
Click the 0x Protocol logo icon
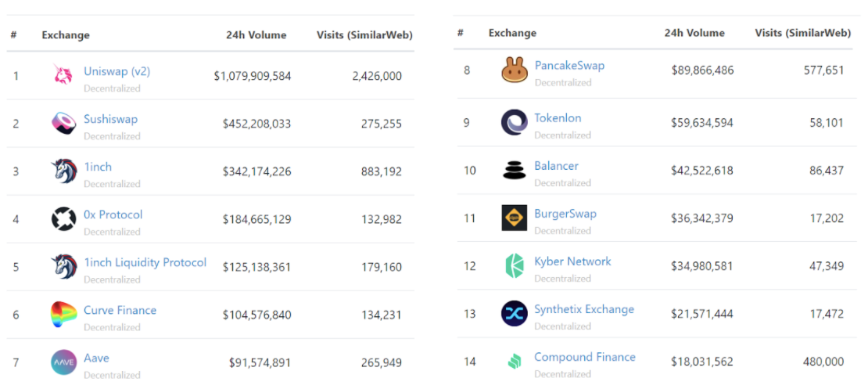click(x=63, y=219)
